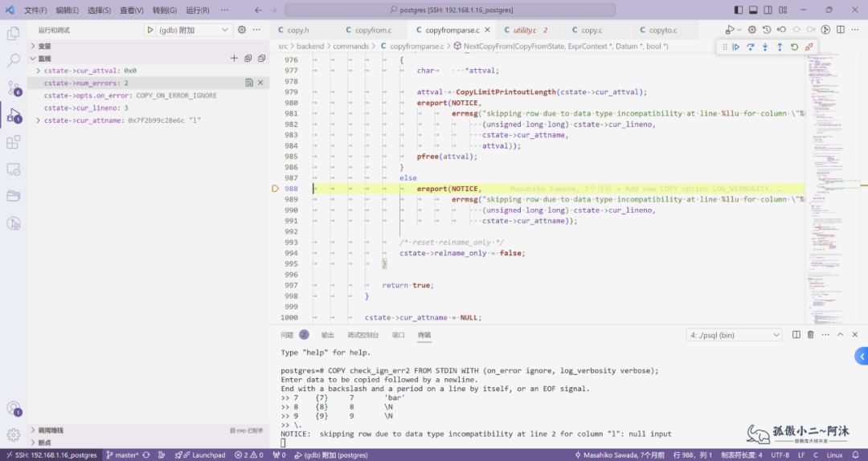Restart the debug session
Image resolution: width=868 pixels, height=461 pixels.
click(x=794, y=47)
